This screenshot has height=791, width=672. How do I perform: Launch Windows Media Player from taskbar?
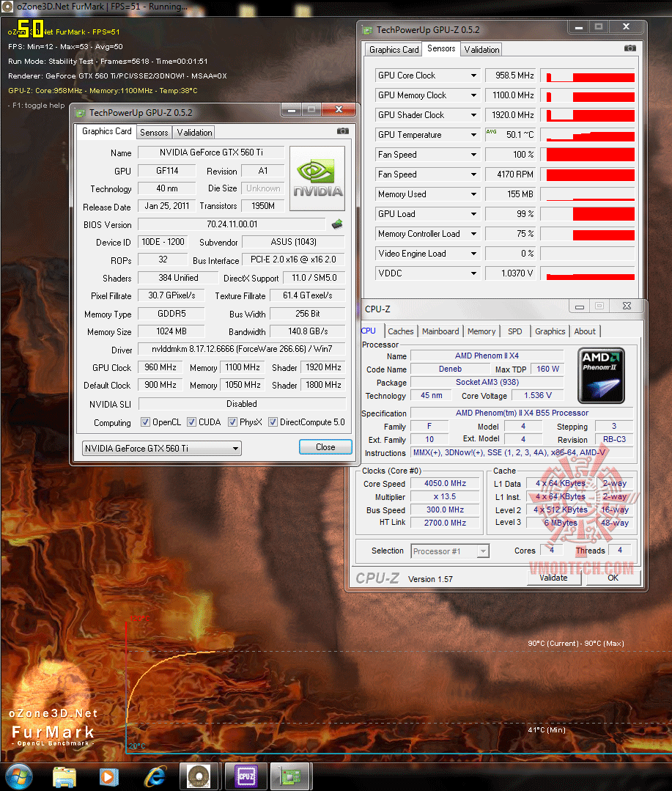coord(108,777)
